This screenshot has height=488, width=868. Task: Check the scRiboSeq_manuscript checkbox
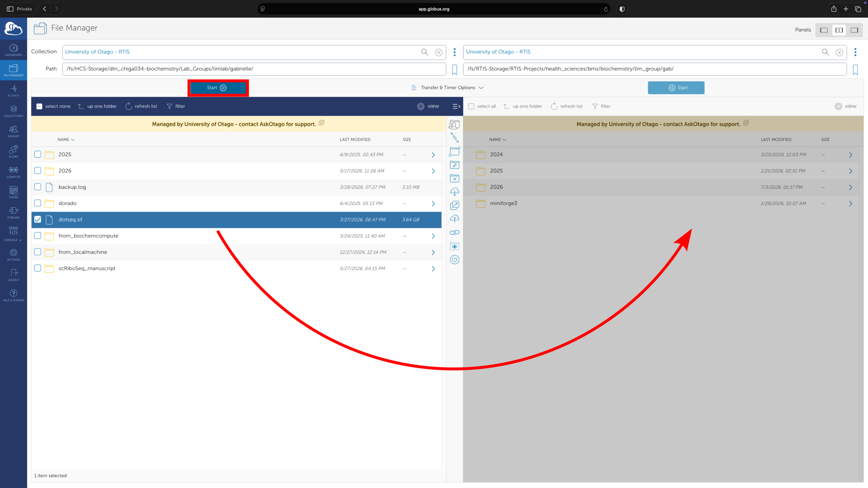pyautogui.click(x=38, y=268)
